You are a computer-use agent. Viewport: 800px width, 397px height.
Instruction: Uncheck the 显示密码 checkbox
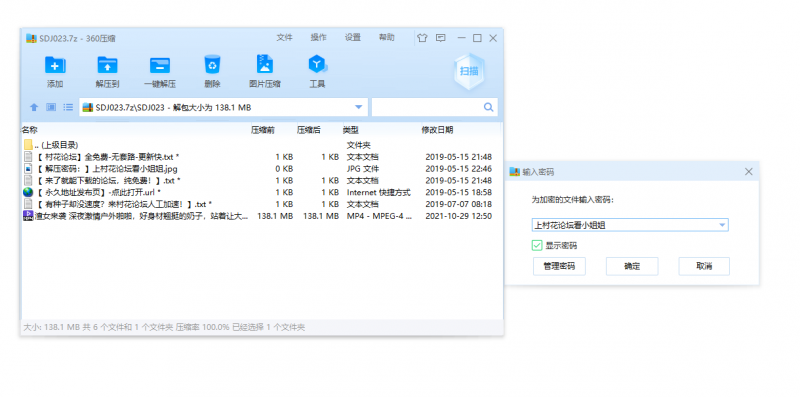[x=537, y=245]
